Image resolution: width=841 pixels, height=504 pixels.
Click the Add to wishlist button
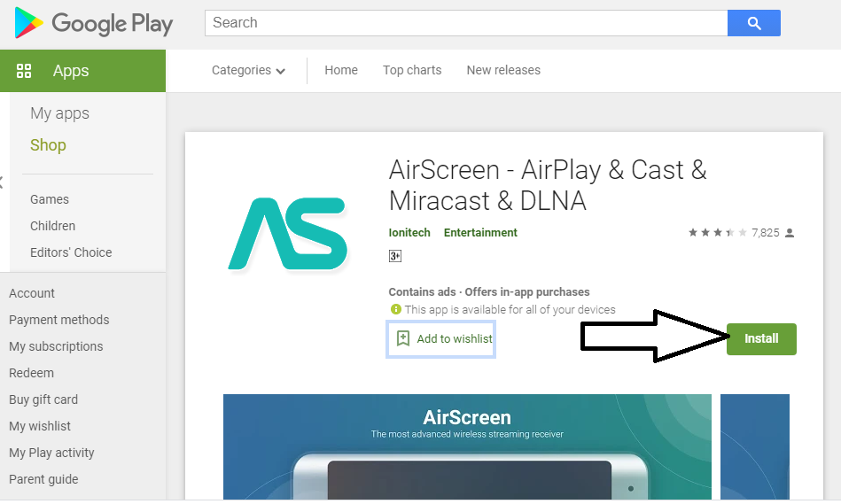coord(440,339)
